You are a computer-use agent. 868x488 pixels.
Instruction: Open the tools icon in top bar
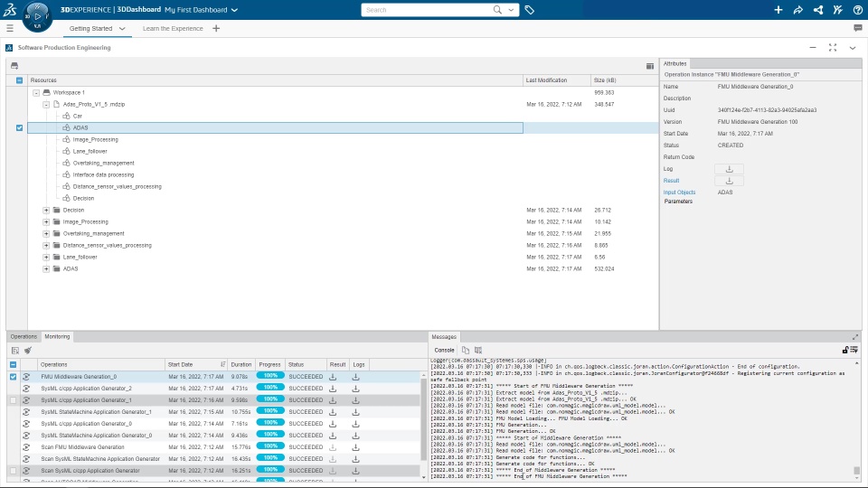click(837, 9)
